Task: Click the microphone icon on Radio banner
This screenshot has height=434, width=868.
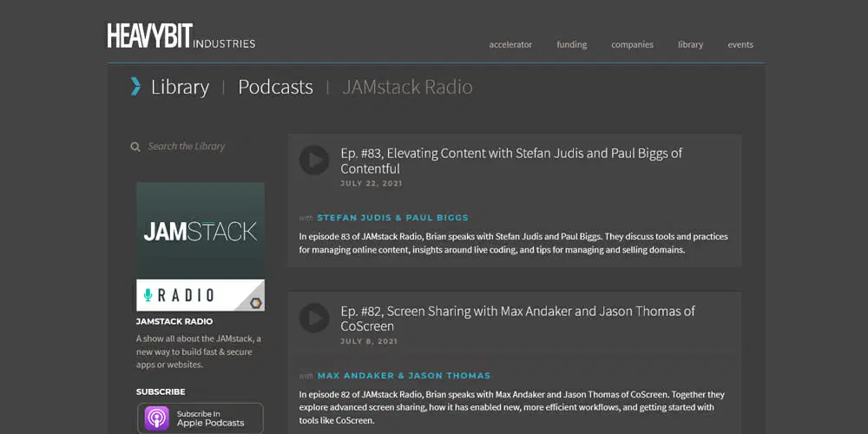Action: point(148,295)
